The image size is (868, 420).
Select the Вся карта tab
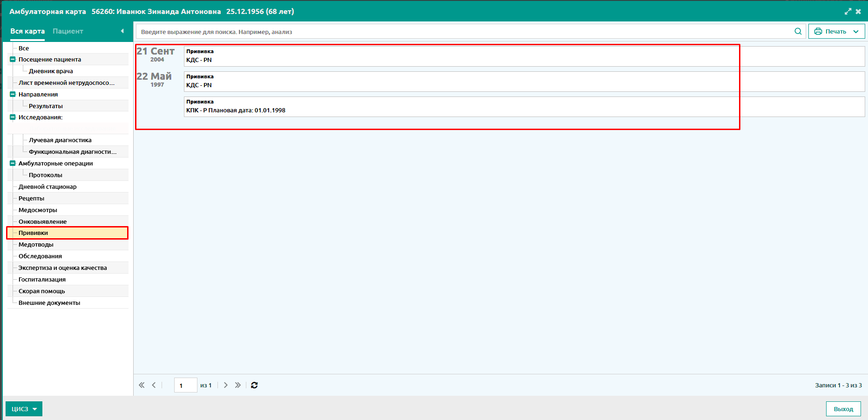coord(27,31)
